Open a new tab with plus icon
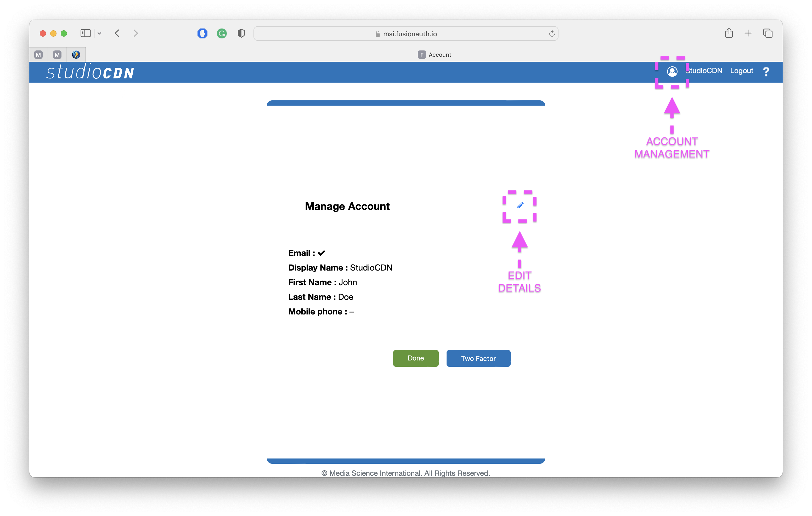This screenshot has width=812, height=516. pos(748,33)
